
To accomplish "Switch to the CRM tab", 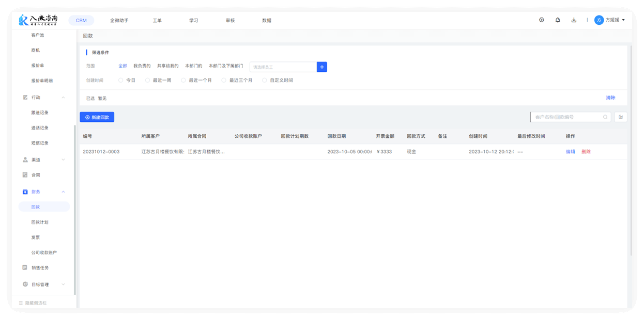I will 81,21.
